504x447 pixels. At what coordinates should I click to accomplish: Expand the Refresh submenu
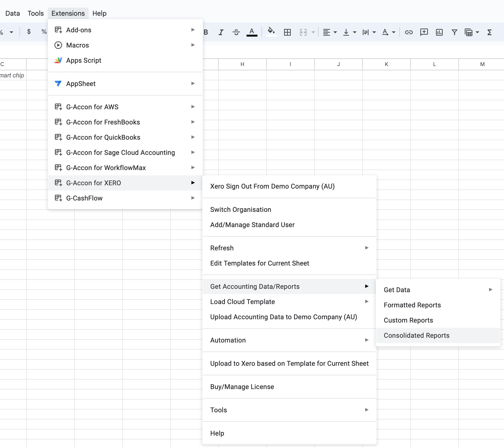290,248
